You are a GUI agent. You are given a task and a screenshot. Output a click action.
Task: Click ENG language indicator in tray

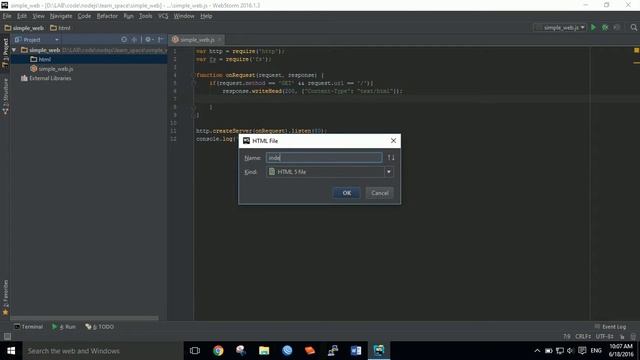click(596, 351)
